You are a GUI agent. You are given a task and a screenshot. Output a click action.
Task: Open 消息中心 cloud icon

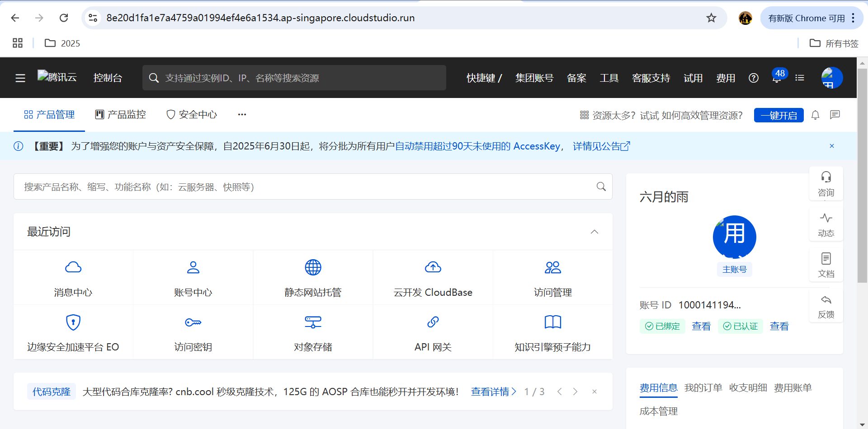pos(73,267)
